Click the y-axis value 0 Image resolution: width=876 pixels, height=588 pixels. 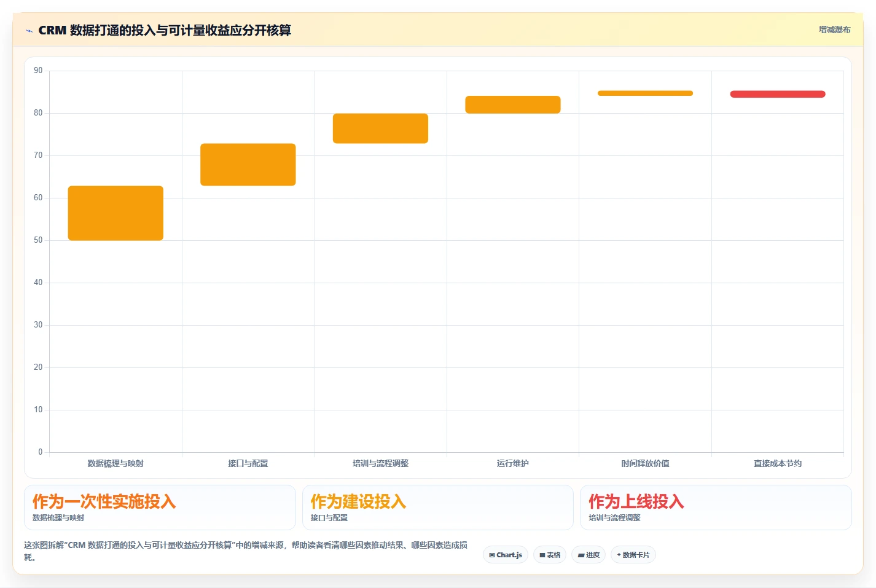point(41,452)
